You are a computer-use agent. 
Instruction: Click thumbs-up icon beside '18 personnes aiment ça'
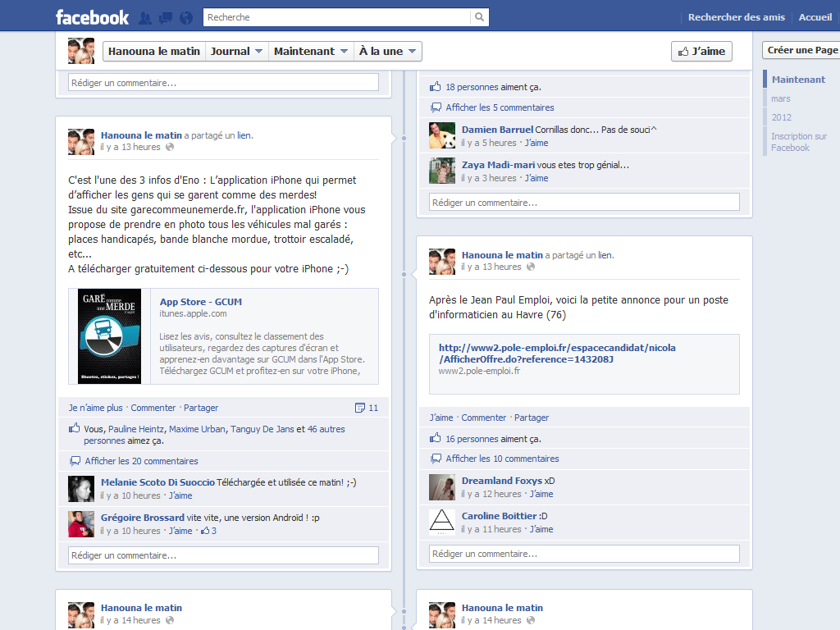click(x=435, y=86)
